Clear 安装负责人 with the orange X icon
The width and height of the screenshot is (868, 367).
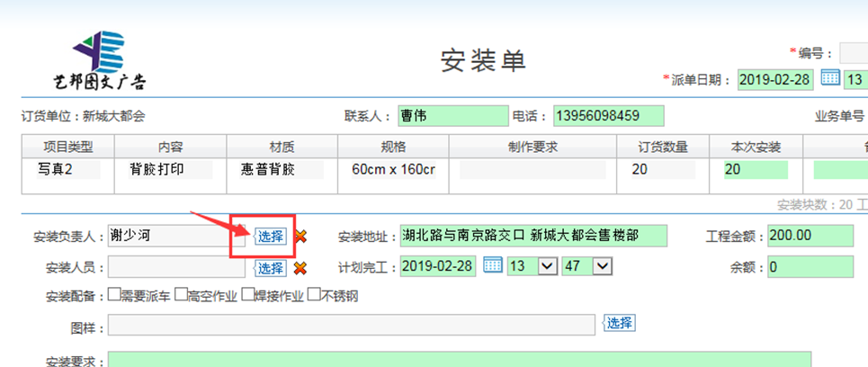click(x=300, y=237)
